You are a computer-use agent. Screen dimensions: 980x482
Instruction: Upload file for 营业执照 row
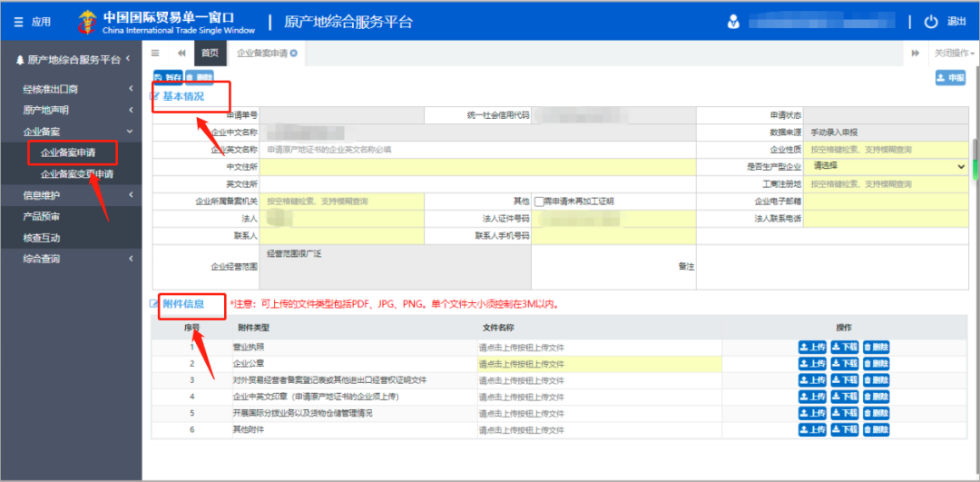(x=812, y=347)
